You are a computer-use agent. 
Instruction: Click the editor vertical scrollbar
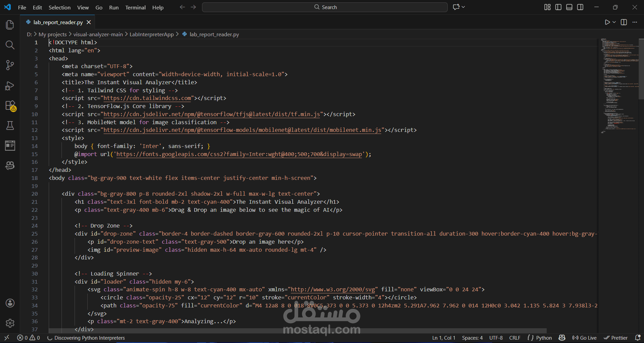coord(641,69)
